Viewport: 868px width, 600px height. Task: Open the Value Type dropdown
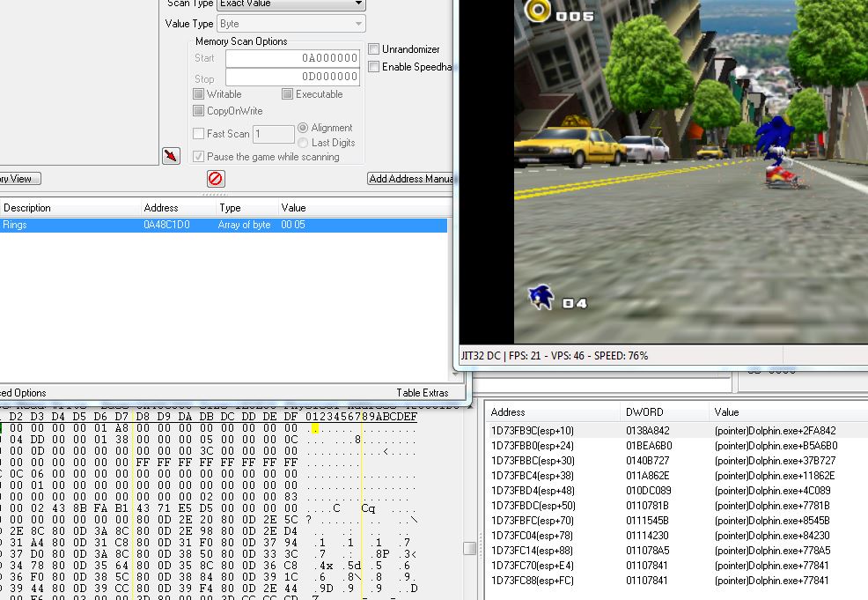coord(291,24)
